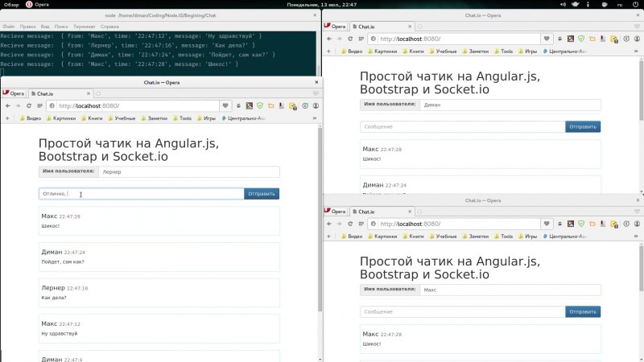Click heart bookmark icon in Диман window
The image size is (644, 362).
547,39
